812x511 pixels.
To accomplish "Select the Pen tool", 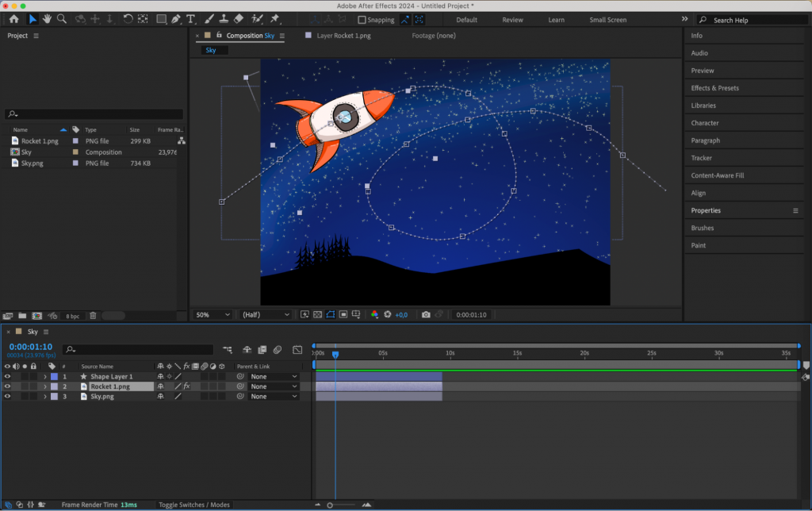I will pos(177,19).
